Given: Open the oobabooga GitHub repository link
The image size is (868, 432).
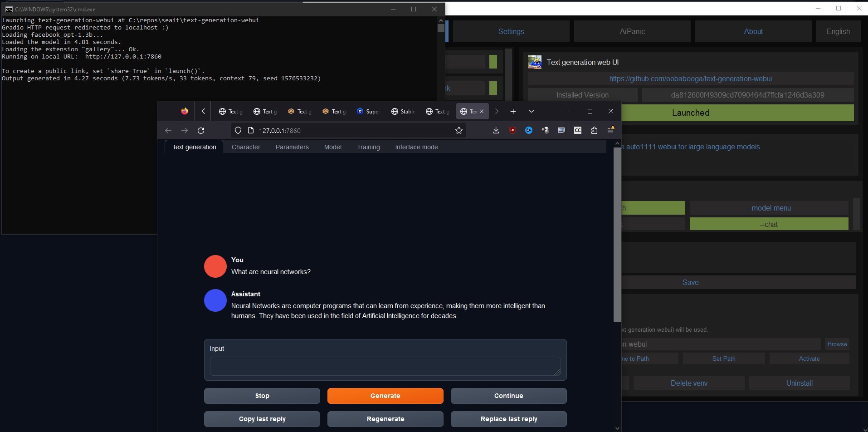Looking at the screenshot, I should [690, 79].
